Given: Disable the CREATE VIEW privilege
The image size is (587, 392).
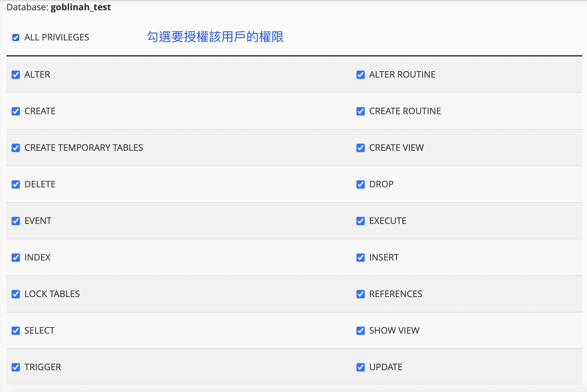Looking at the screenshot, I should pyautogui.click(x=360, y=148).
